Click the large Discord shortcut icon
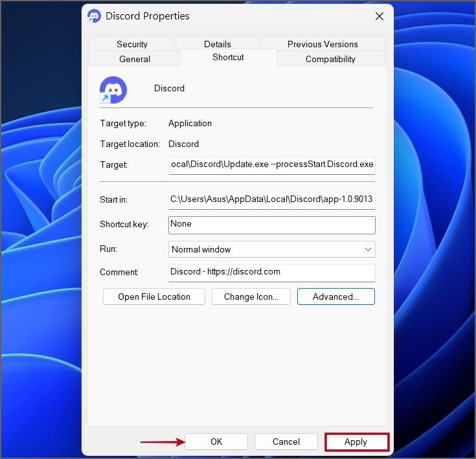This screenshot has height=459, width=476. tap(113, 90)
